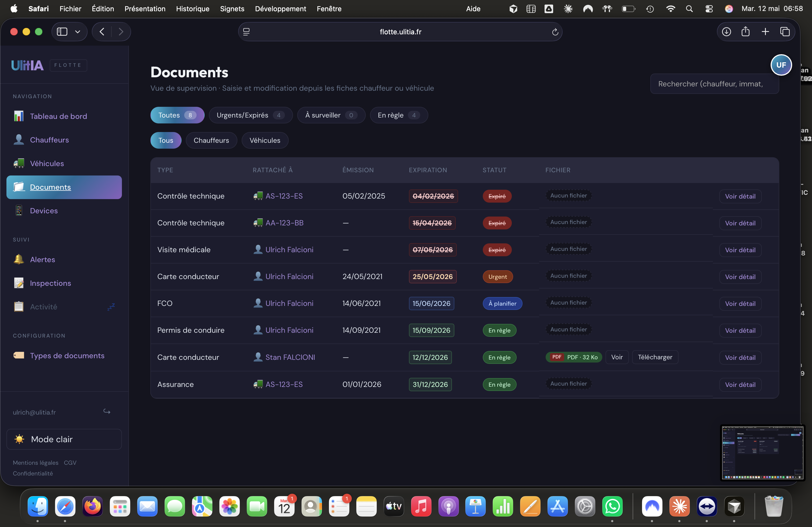Open driver Stan FALCIONI
812x527 pixels.
coord(290,357)
